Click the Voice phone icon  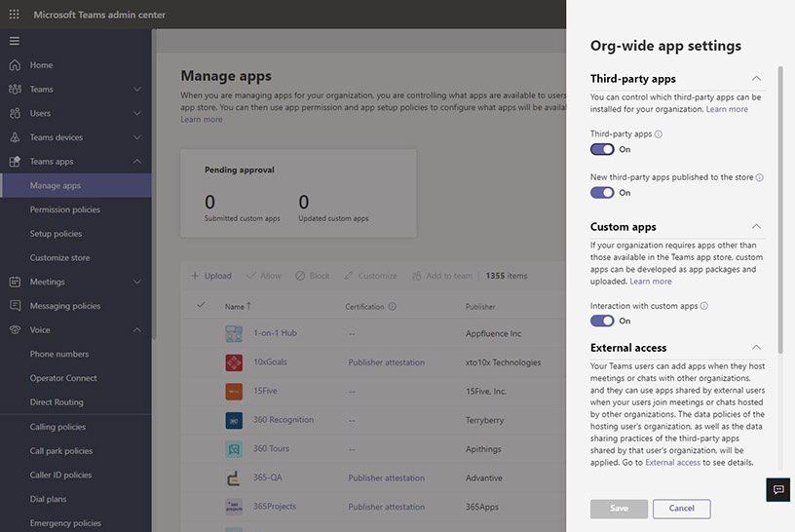[x=15, y=329]
